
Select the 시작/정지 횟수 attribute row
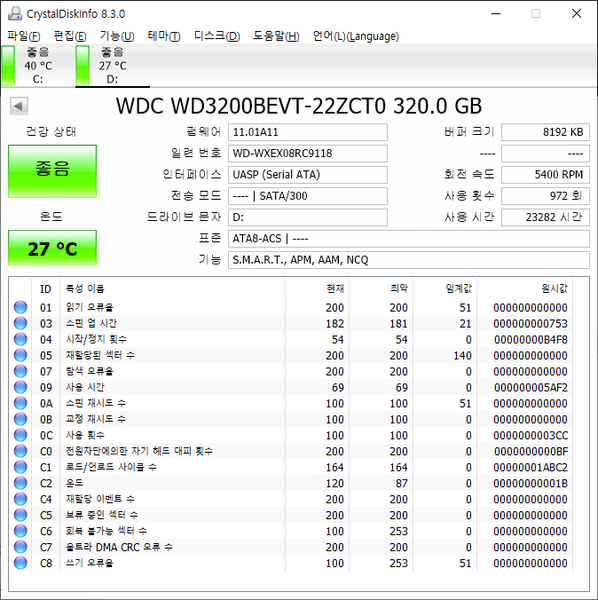tap(291, 339)
